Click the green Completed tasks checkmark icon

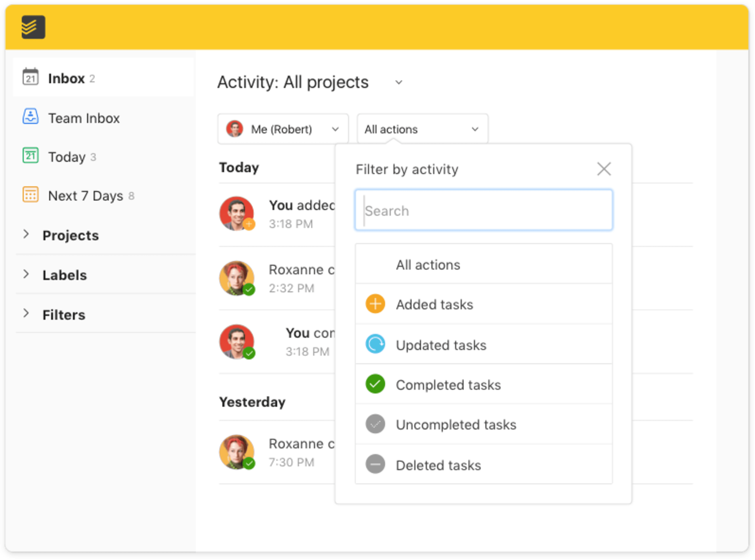[375, 384]
